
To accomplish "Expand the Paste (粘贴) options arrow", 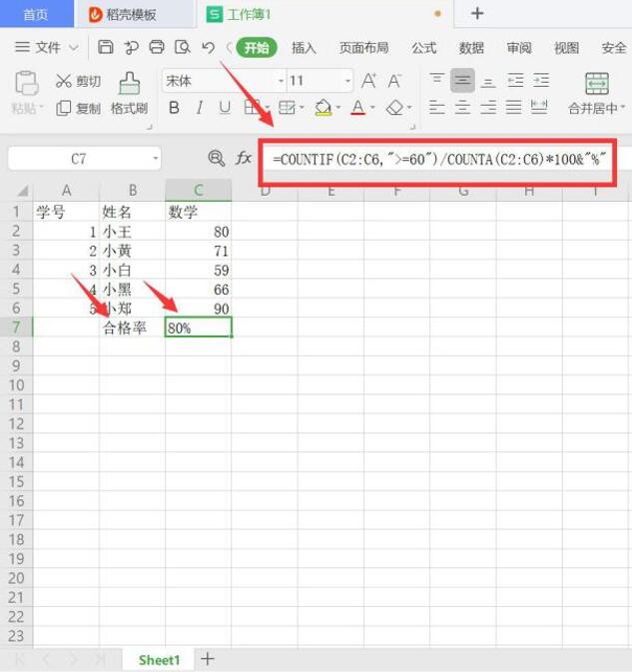I will click(42, 106).
